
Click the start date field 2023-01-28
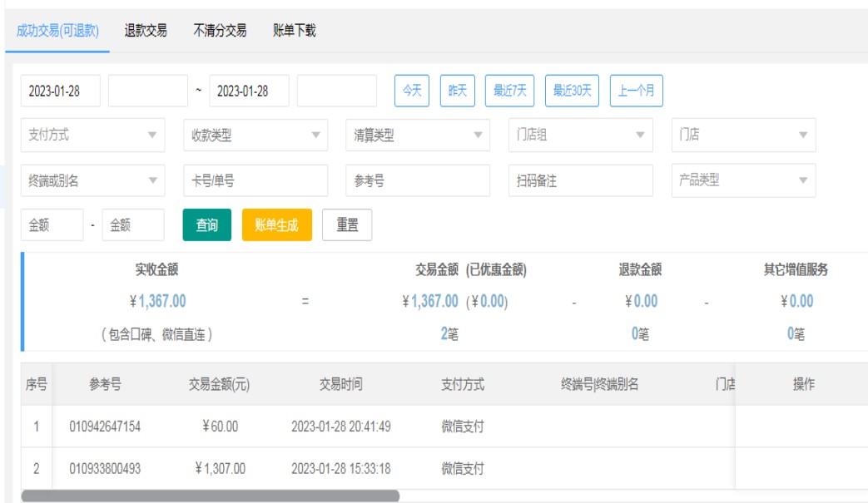[x=60, y=91]
